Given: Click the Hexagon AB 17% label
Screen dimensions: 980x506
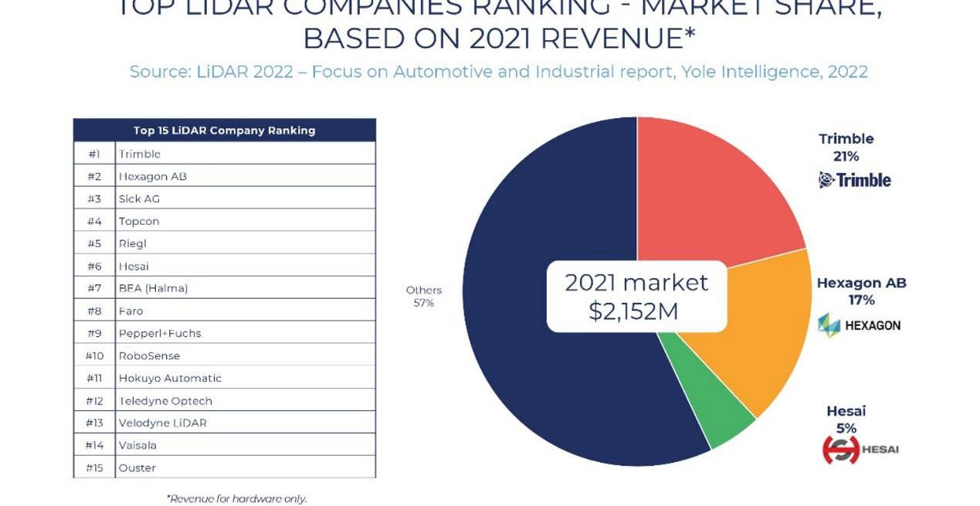Looking at the screenshot, I should (x=861, y=291).
